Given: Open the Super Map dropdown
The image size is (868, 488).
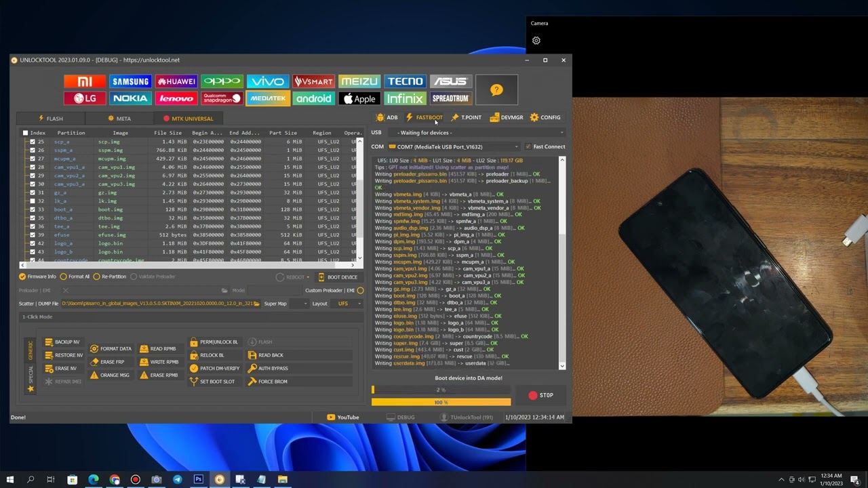Looking at the screenshot, I should pos(299,304).
